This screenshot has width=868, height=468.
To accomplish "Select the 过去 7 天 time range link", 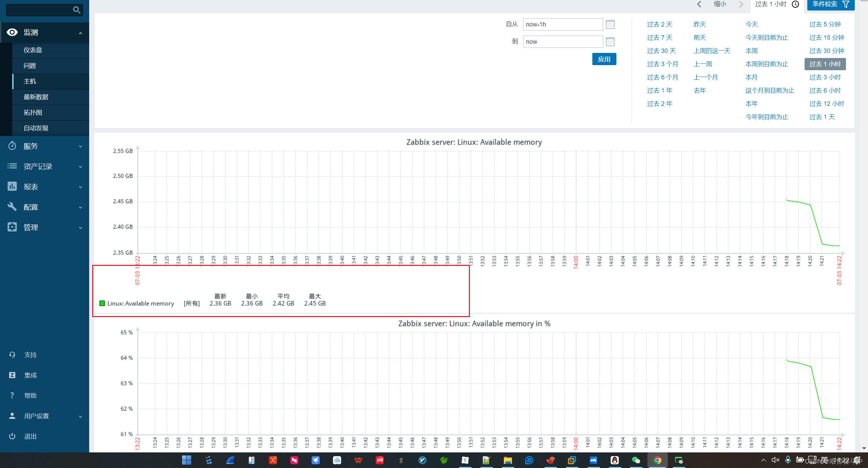I will point(659,37).
